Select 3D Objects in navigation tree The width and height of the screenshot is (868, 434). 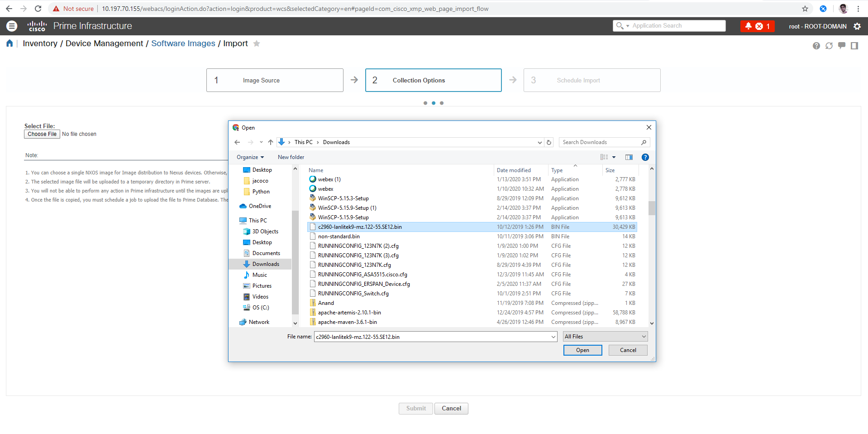click(x=265, y=231)
